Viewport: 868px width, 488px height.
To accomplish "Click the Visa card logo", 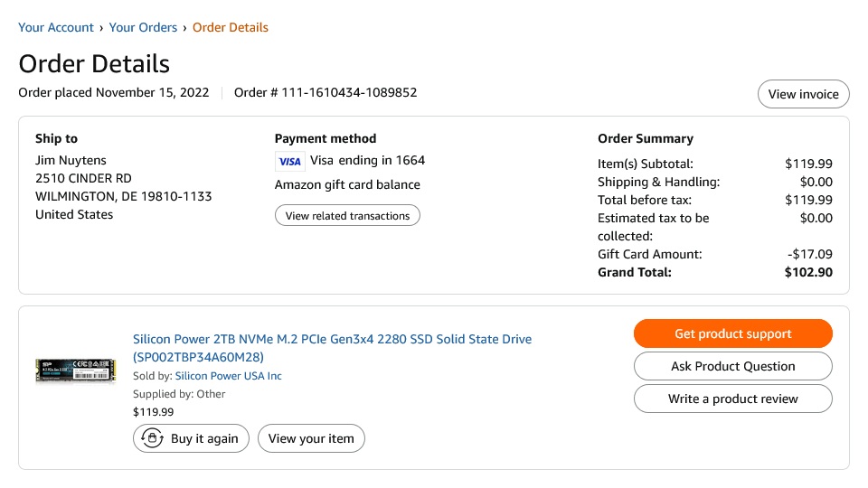I will (289, 161).
